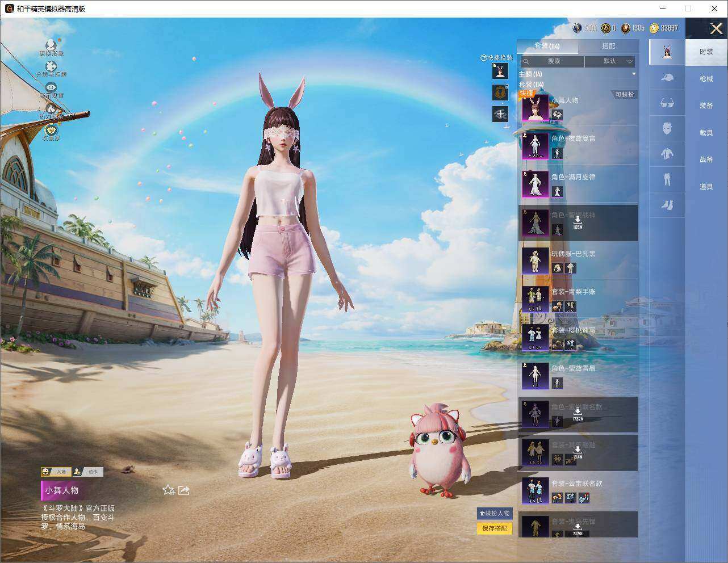Toggle the favorite star for 小舞人物
Screen dimensions: 728x563
pos(168,490)
